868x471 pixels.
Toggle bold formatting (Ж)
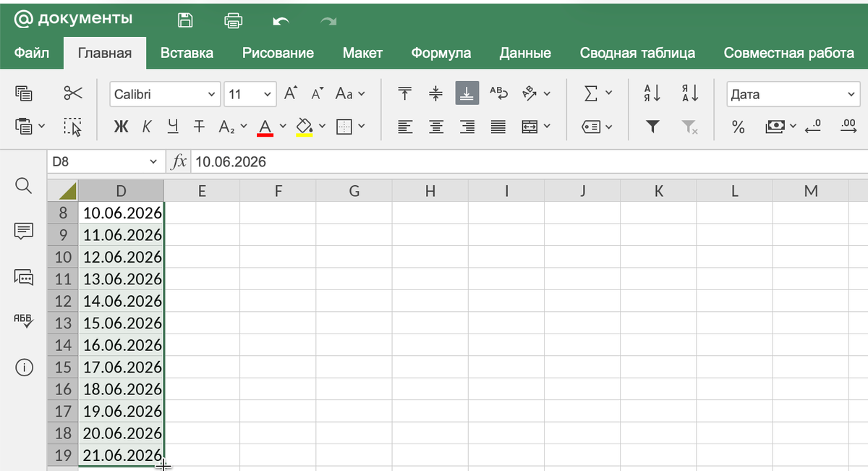coord(122,127)
